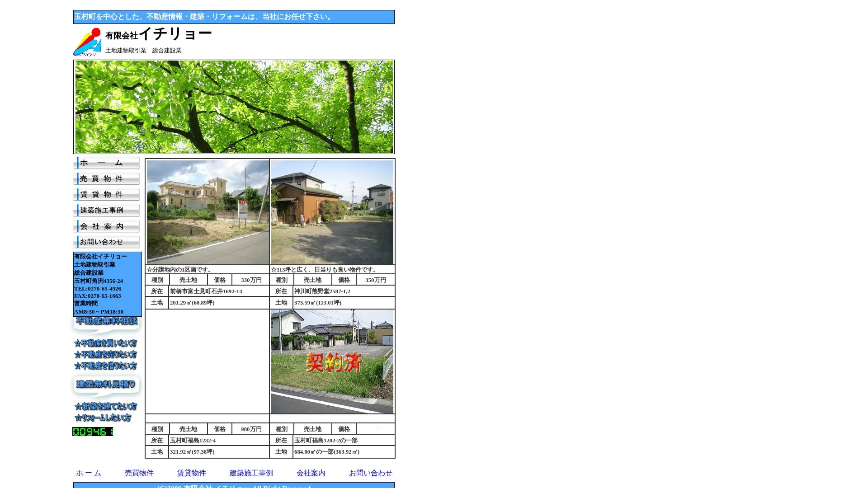Click the green tree header image

click(234, 107)
